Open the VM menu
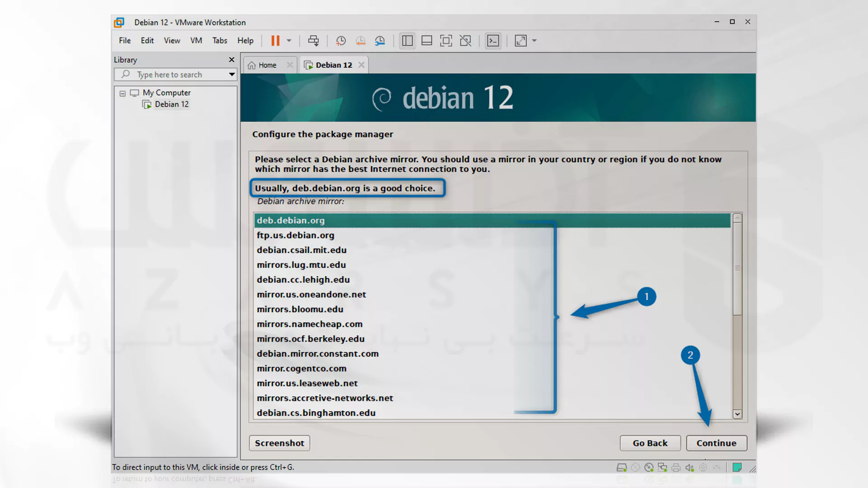The width and height of the screenshot is (868, 488). (x=196, y=41)
